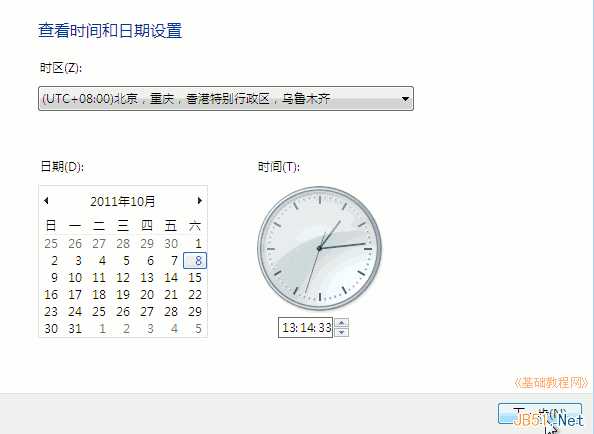Select October 27 in the fifth calendar row

tap(147, 312)
